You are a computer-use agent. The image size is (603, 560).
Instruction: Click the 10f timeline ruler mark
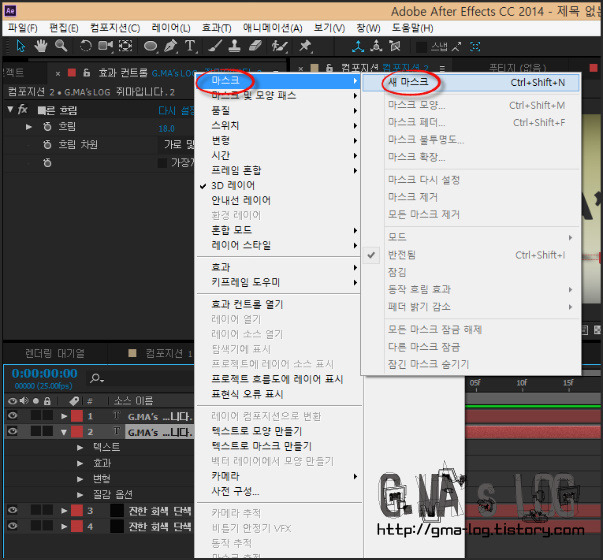tap(522, 383)
